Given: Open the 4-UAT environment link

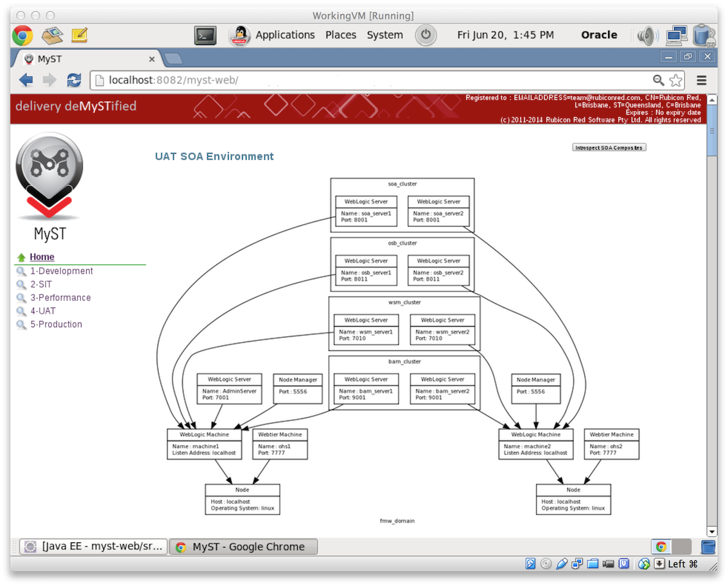Looking at the screenshot, I should pos(43,311).
